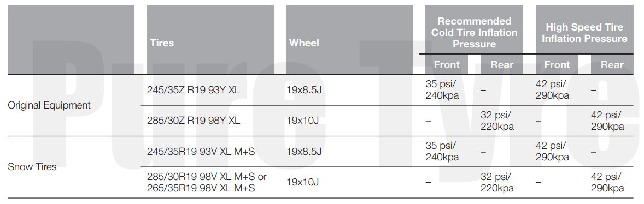Select tire size 285/30Z R19 98Y XL

point(194,121)
